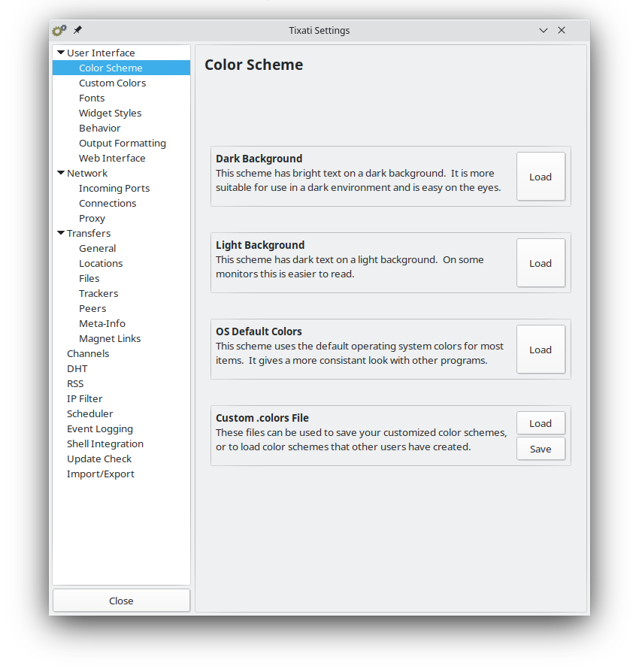Open the IP Filter settings
The height and width of the screenshot is (672, 639).
click(x=84, y=398)
